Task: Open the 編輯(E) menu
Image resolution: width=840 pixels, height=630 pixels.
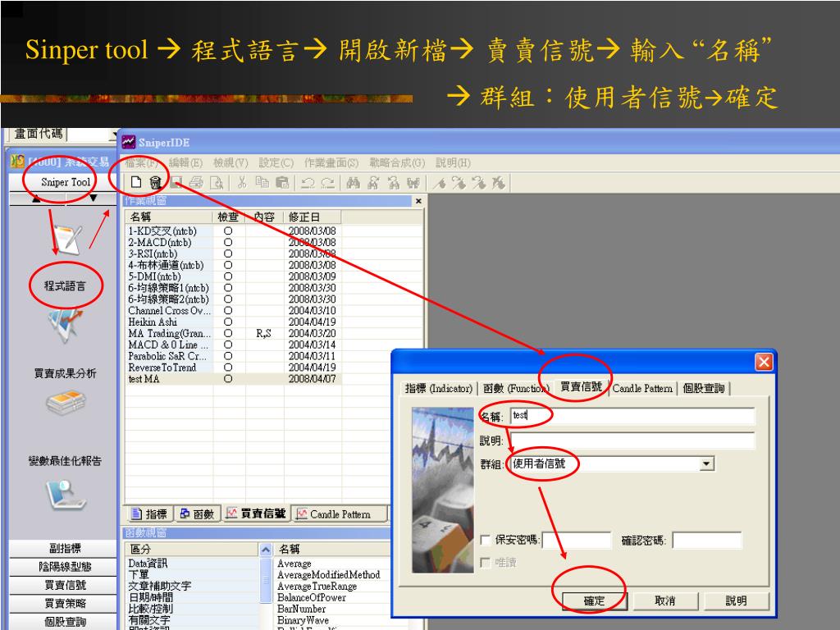Action: pos(185,162)
